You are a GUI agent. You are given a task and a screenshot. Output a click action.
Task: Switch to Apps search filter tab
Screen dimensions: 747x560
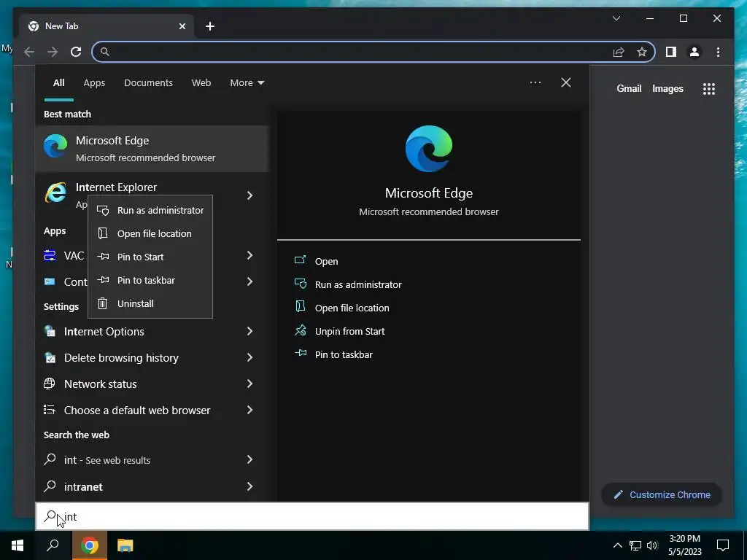click(x=94, y=83)
